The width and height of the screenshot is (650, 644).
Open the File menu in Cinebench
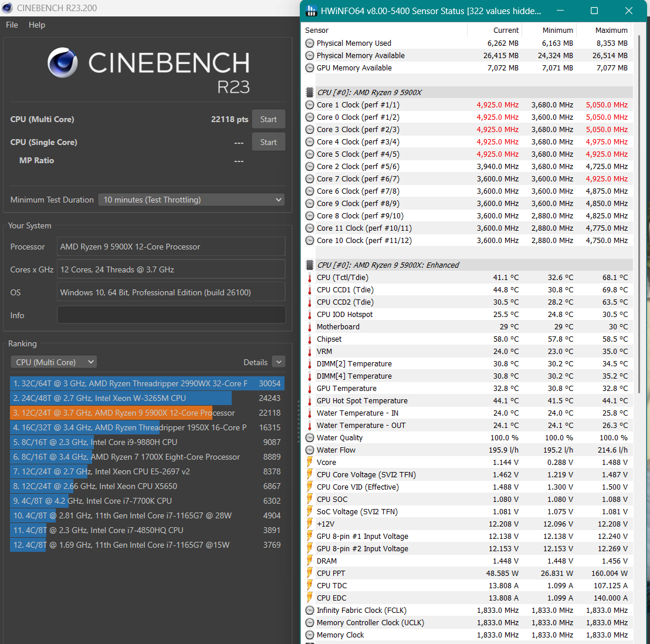12,25
